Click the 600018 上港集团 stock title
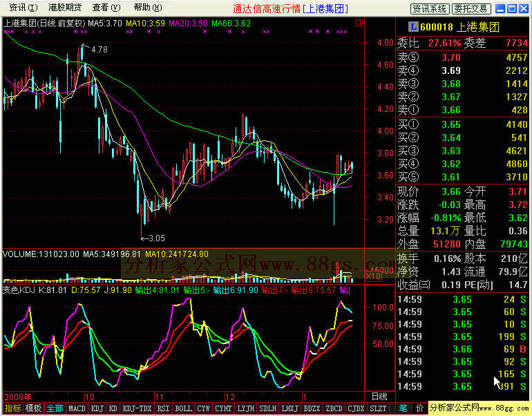The height and width of the screenshot is (416, 532). (x=459, y=27)
